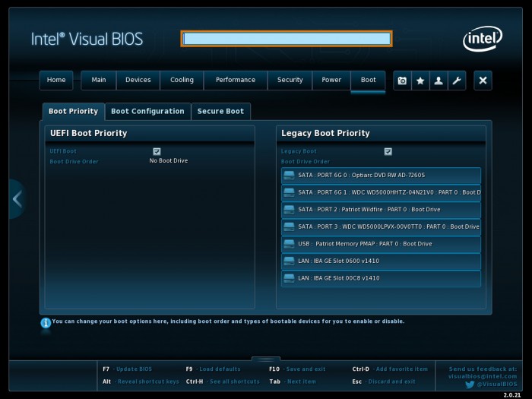The image size is (532, 399).
Task: Click the Legacy Boot Priority heading
Action: click(325, 133)
